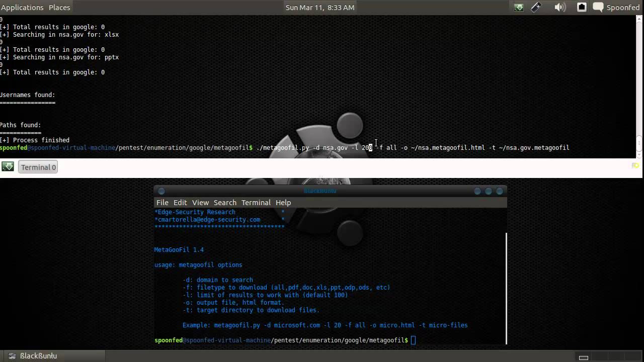The width and height of the screenshot is (644, 362).
Task: Click '*cmartorella@edge-security.com' text
Action: click(207, 220)
